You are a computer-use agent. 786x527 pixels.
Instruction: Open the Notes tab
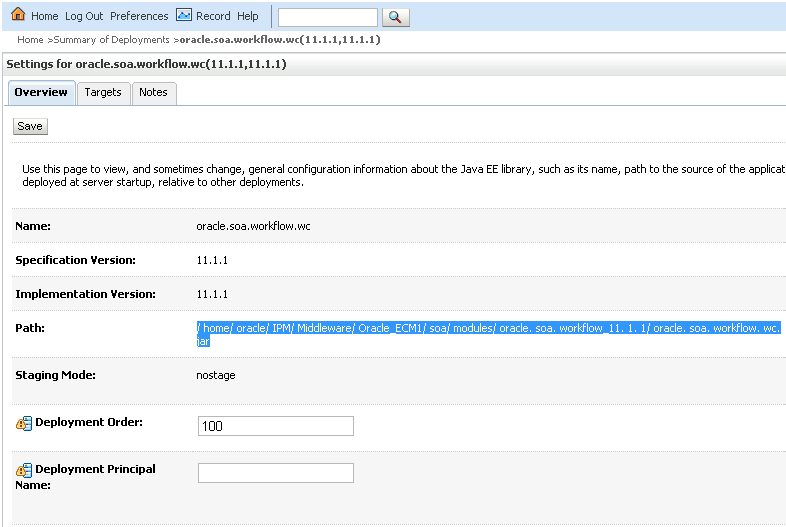point(153,93)
